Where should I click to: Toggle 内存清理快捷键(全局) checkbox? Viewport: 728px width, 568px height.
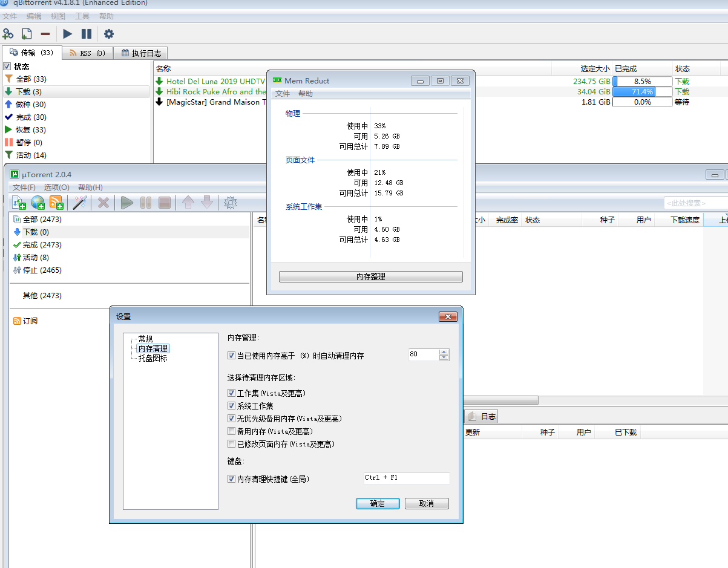pos(231,479)
